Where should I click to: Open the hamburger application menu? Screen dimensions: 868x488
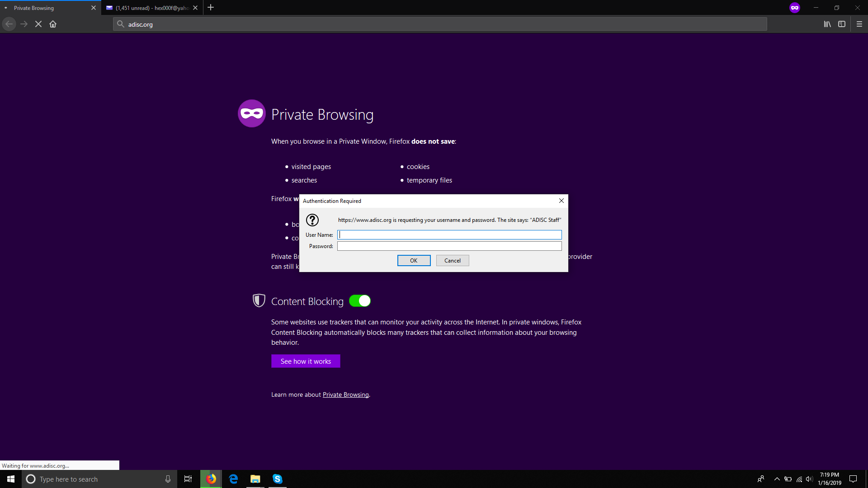(x=859, y=24)
